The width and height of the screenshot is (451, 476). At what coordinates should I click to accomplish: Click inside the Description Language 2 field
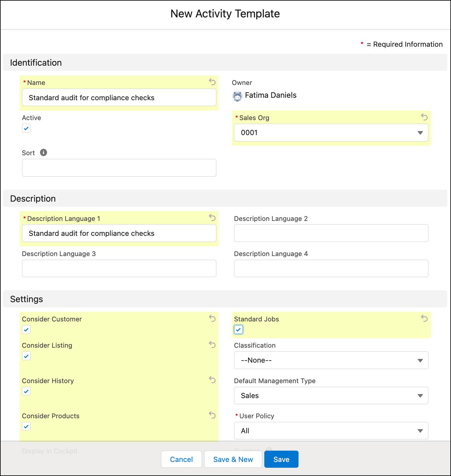click(331, 233)
